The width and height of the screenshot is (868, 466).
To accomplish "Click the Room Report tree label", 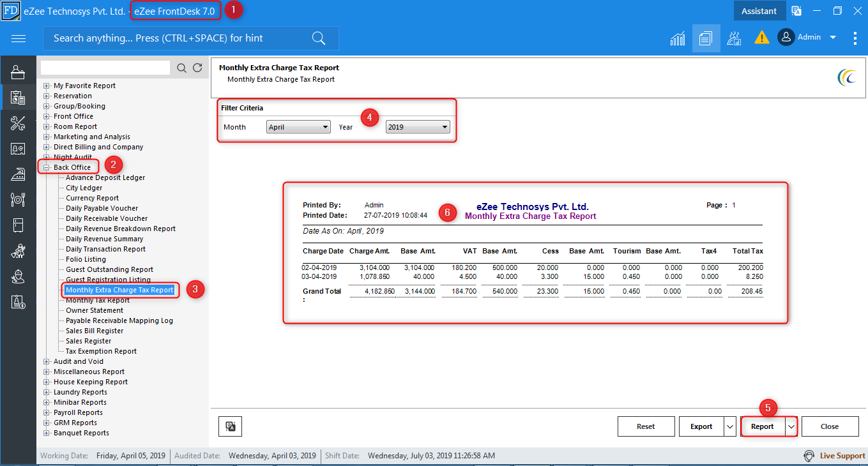I will (75, 126).
